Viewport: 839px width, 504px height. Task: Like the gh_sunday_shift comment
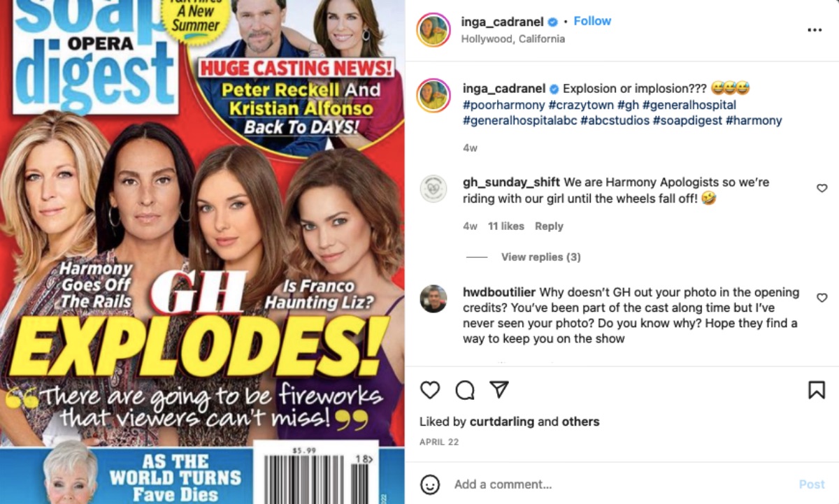(x=822, y=188)
